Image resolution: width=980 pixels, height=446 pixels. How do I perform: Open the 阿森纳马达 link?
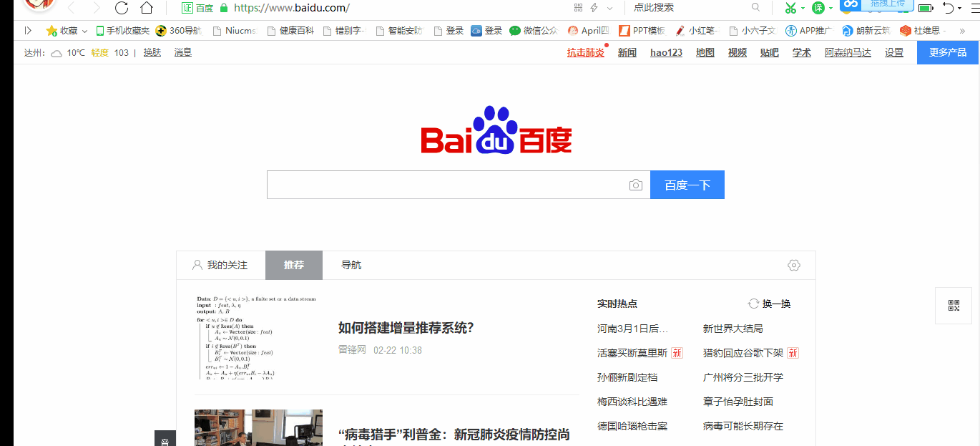tap(848, 52)
